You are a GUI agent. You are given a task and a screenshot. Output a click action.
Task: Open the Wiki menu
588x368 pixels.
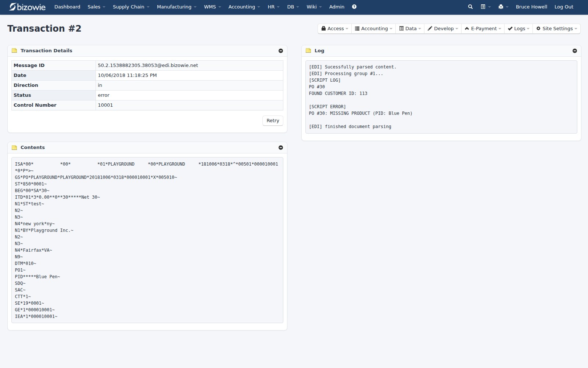(314, 7)
